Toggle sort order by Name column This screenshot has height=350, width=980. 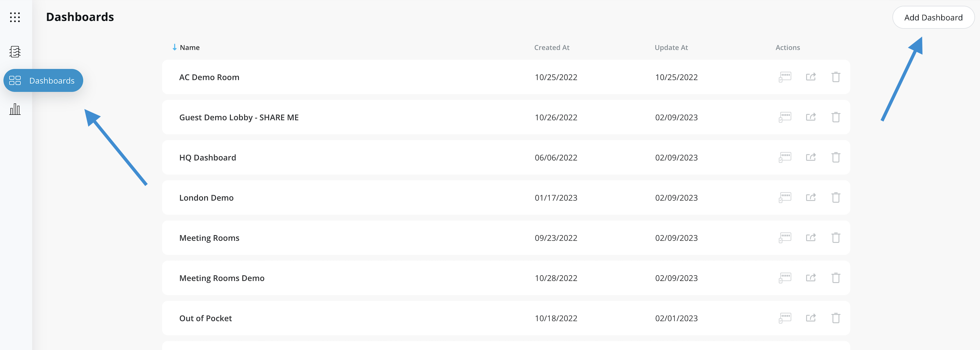click(189, 48)
